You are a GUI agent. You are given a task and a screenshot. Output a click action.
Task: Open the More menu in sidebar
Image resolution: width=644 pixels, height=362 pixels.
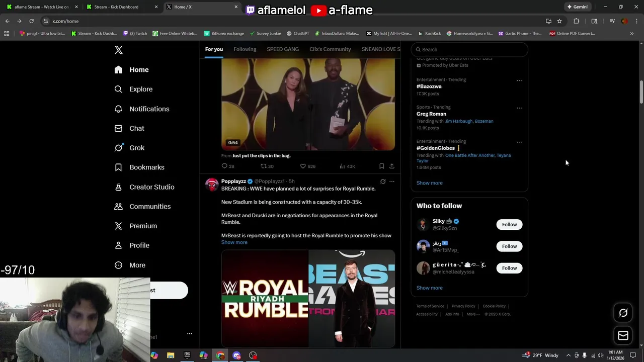(129, 265)
